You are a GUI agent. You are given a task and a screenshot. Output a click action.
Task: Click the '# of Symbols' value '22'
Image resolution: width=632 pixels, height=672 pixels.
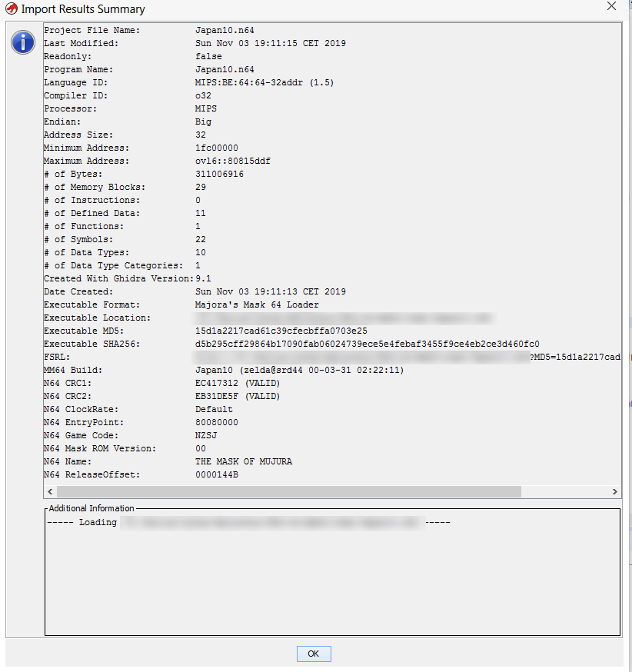coord(201,240)
